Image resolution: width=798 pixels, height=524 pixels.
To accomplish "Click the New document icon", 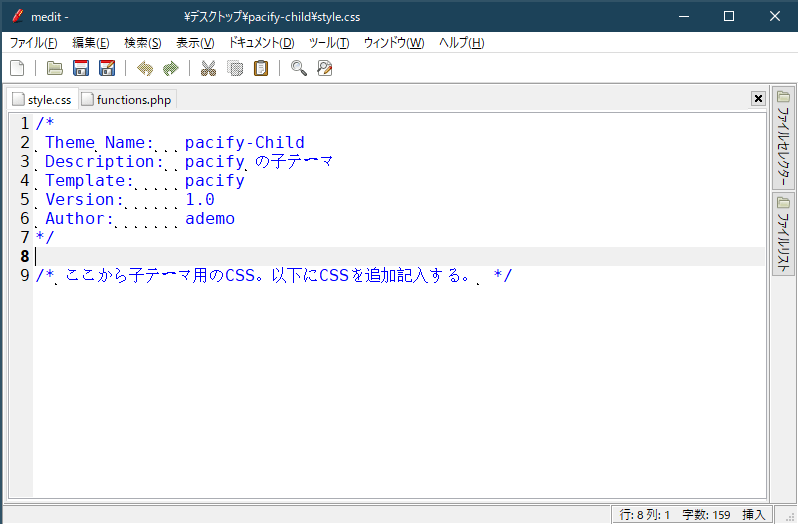I will point(17,68).
